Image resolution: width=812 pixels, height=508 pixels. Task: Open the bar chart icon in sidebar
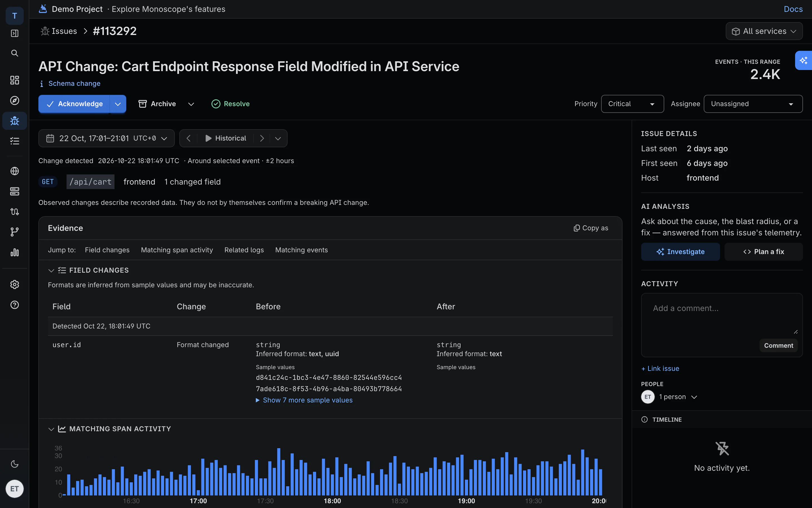(x=14, y=252)
